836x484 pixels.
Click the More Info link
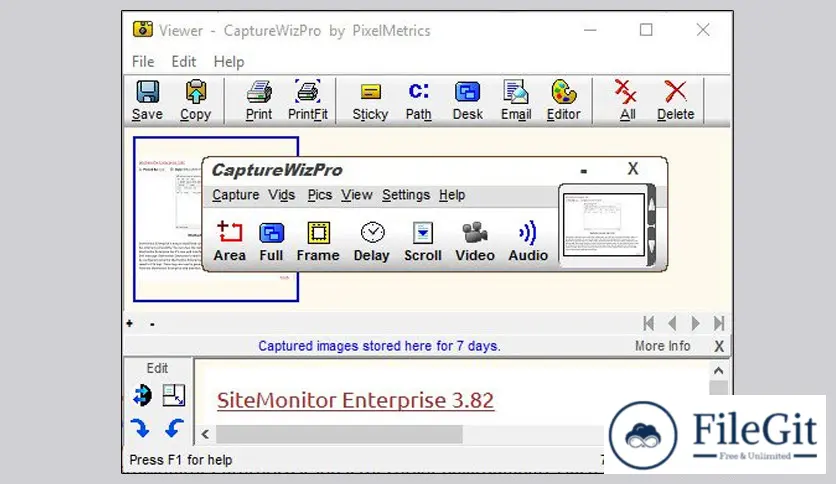pyautogui.click(x=662, y=346)
